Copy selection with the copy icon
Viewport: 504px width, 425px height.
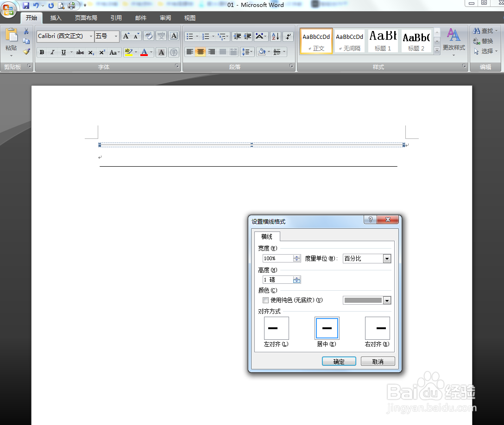pos(26,41)
